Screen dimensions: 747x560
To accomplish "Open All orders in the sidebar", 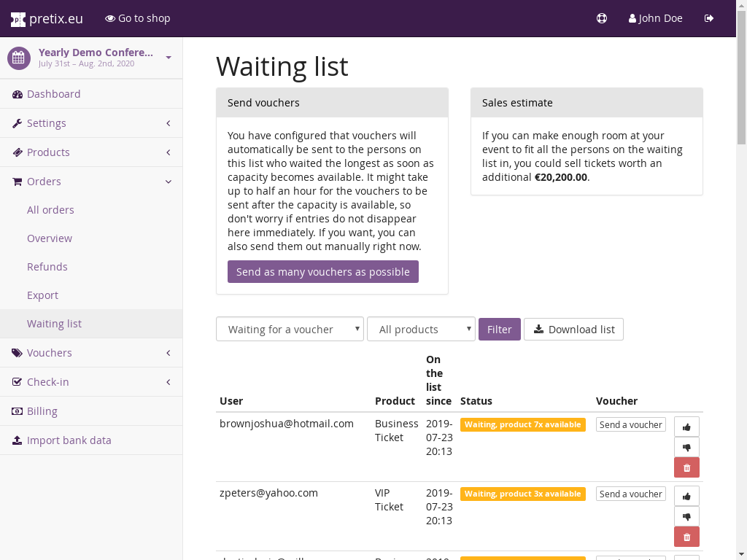I will (50, 210).
